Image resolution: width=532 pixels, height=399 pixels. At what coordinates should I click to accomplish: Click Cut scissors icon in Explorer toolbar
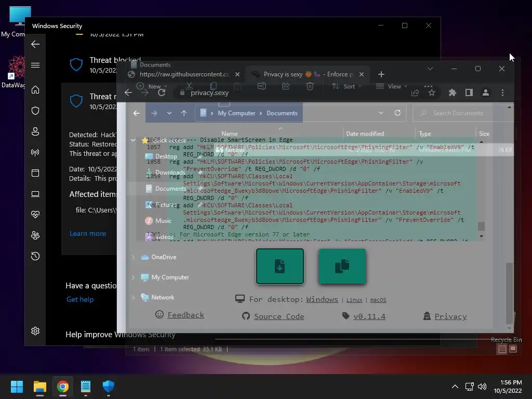(x=189, y=86)
